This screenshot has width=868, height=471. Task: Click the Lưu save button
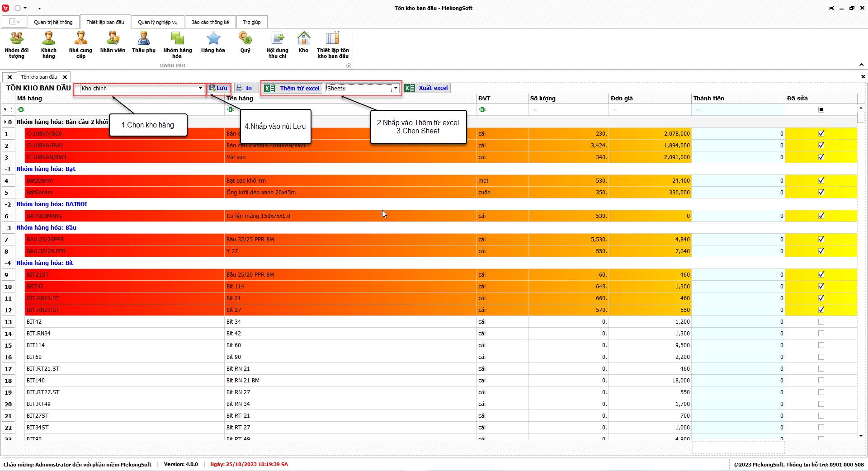coord(218,88)
